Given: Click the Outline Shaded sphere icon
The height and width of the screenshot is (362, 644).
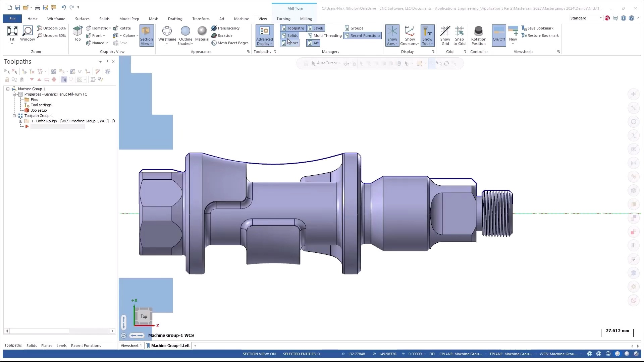Looking at the screenshot, I should pos(185,32).
